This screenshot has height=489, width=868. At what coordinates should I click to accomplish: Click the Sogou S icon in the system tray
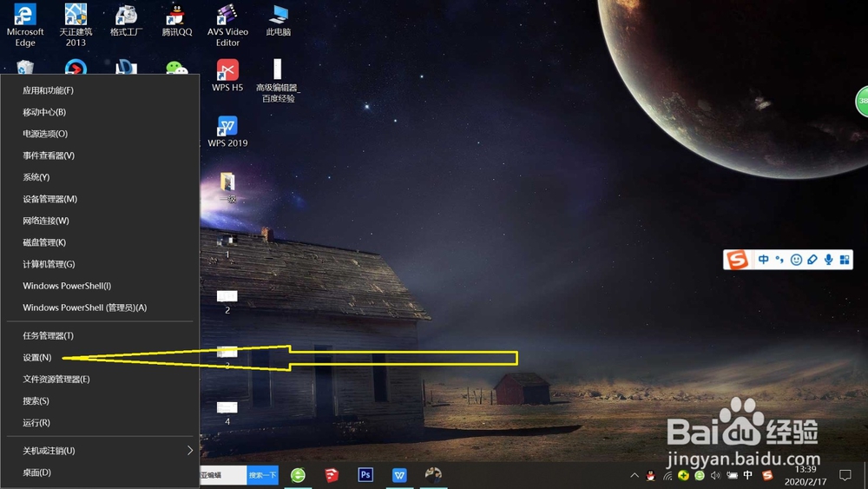767,475
